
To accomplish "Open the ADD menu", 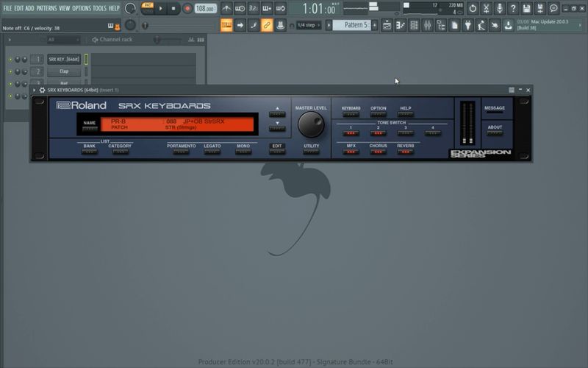I will (x=29, y=8).
